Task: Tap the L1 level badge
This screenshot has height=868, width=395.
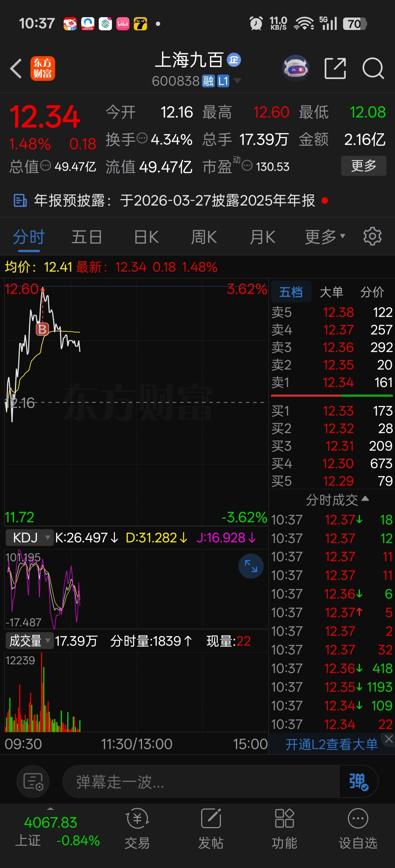Action: pos(223,81)
